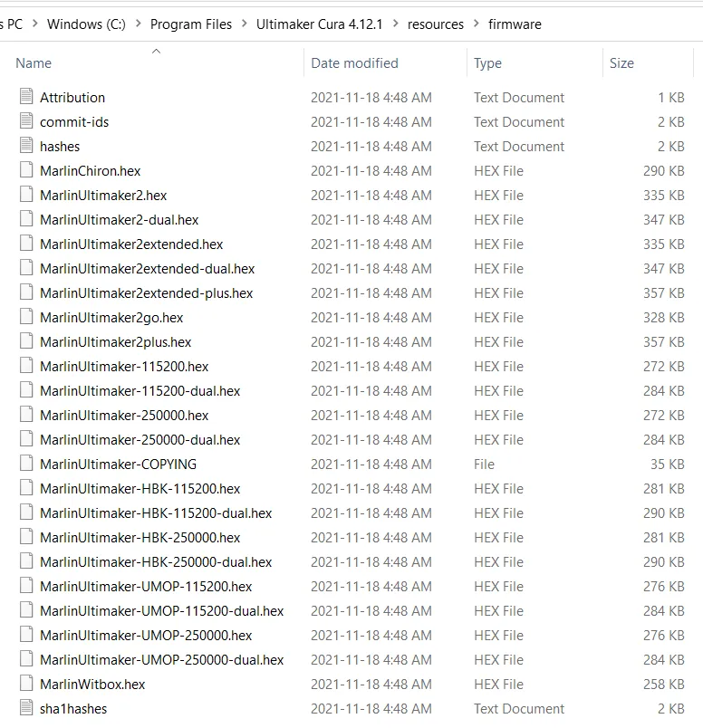Expand the chevron after Windows (C:) in path
The height and width of the screenshot is (728, 703).
[138, 24]
